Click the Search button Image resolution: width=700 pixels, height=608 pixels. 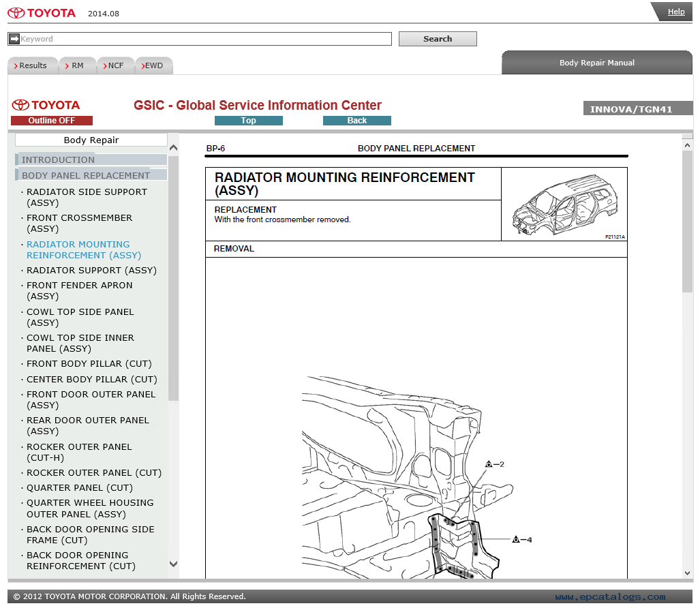438,39
